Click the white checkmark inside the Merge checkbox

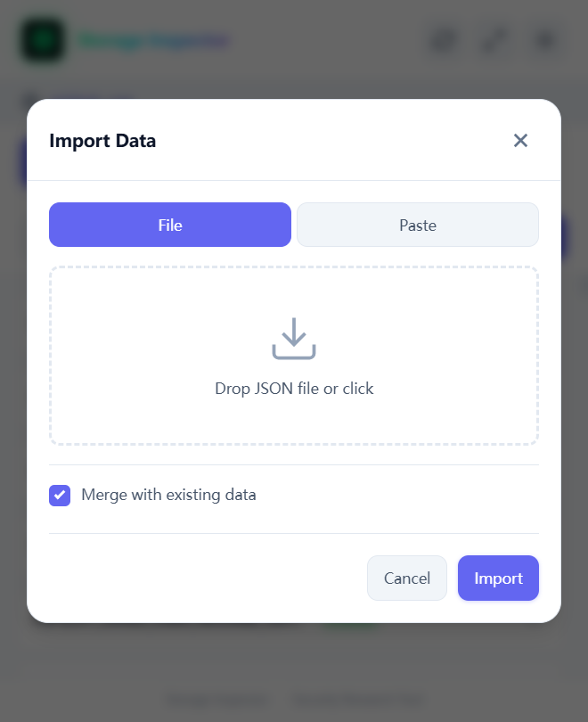point(60,495)
